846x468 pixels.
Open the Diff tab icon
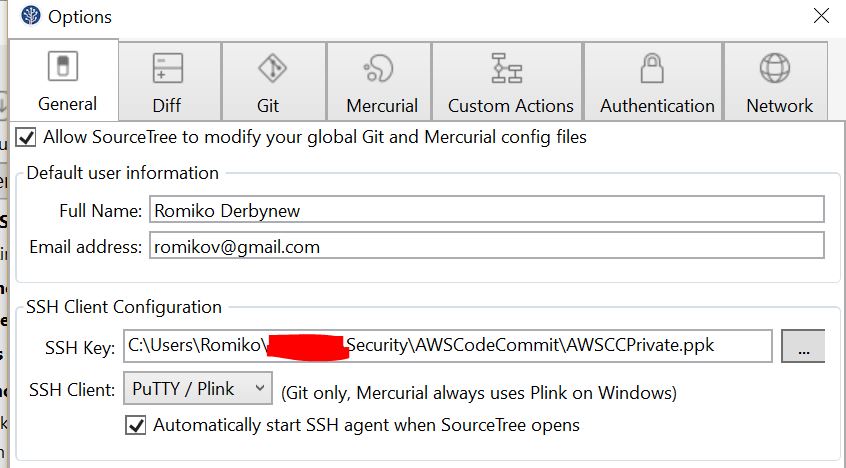pos(167,68)
